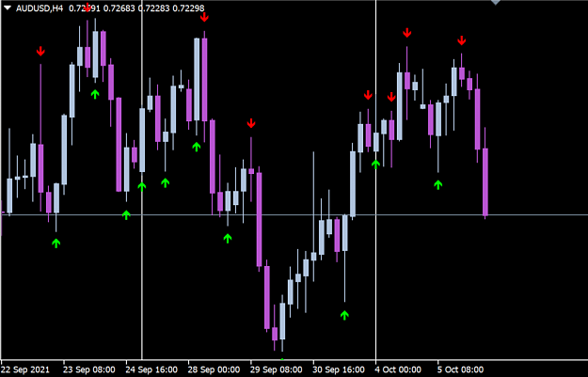This screenshot has width=588, height=377.
Task: Select red arrow above the 29 Sep candle
Action: point(251,123)
